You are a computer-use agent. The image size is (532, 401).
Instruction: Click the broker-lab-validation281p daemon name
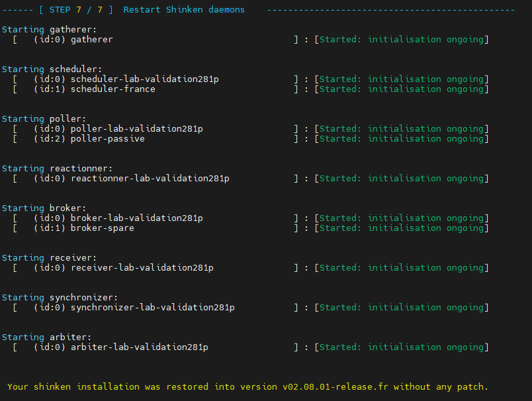pos(136,218)
